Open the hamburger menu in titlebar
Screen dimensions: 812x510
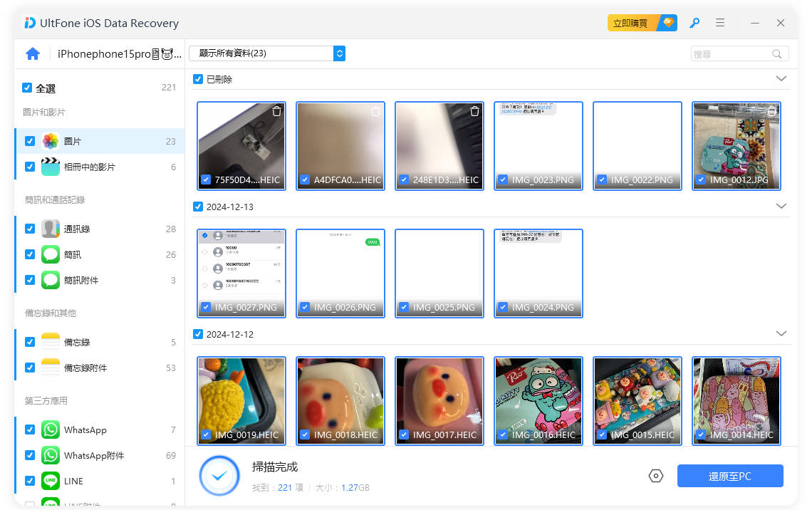720,23
